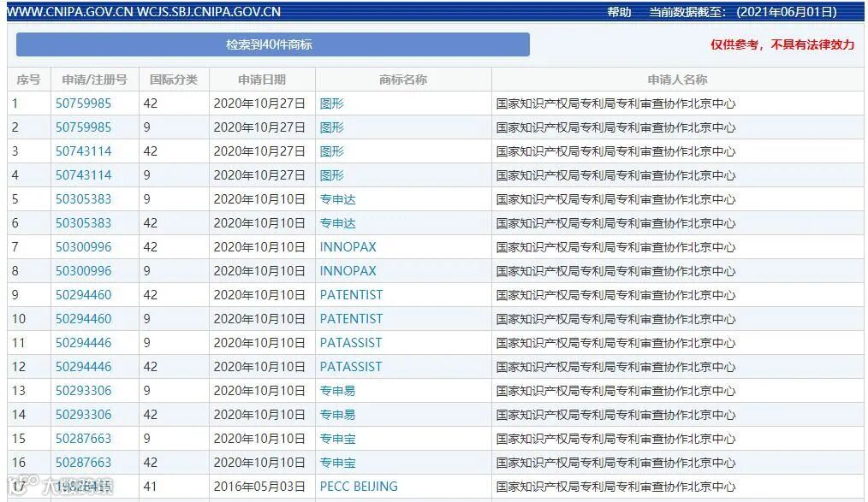Select the applicant name in the PECC BEIJING row
868x502 pixels.
point(615,487)
